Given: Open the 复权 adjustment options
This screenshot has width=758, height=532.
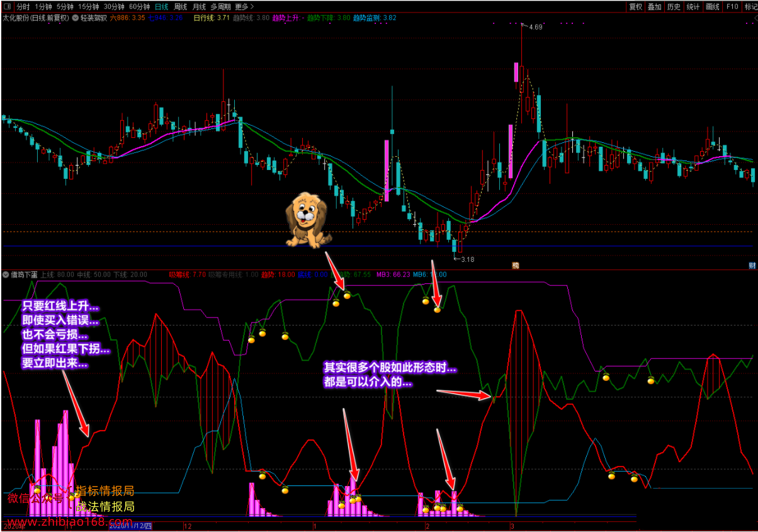Looking at the screenshot, I should (636, 7).
